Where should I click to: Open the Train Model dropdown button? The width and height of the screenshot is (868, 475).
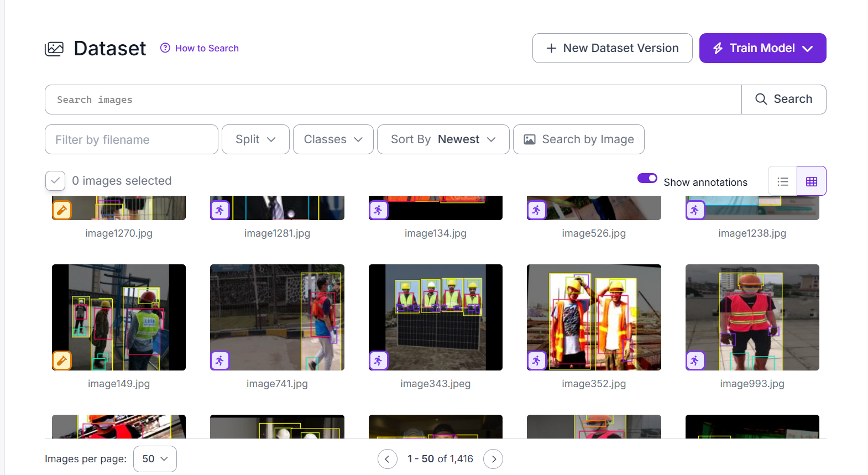[762, 48]
